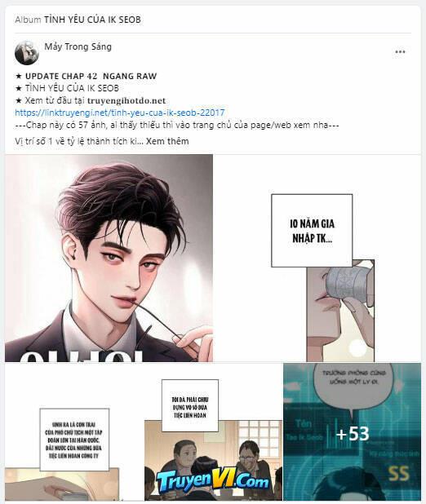Open Mây Trong Sáng profile picture
The height and width of the screenshot is (504, 426).
[x=27, y=53]
